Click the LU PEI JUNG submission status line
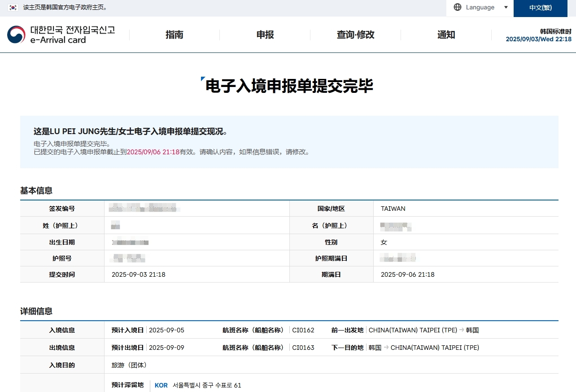This screenshot has height=392, width=576. (131, 131)
